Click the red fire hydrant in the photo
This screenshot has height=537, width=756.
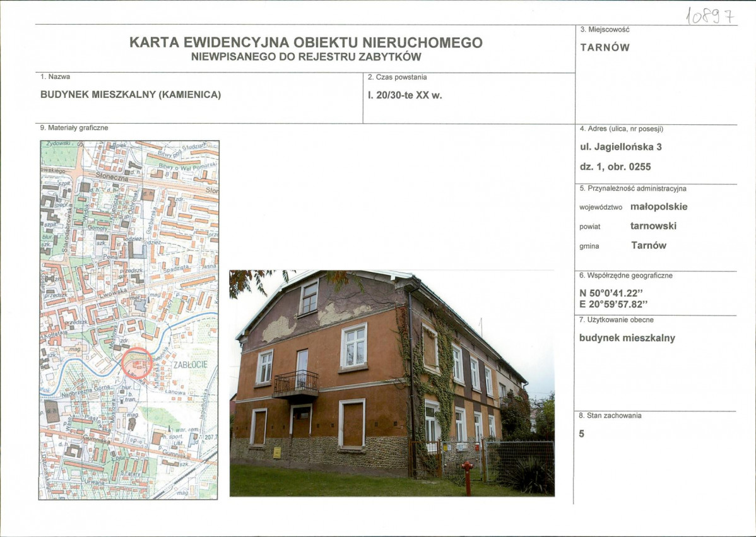pyautogui.click(x=467, y=478)
